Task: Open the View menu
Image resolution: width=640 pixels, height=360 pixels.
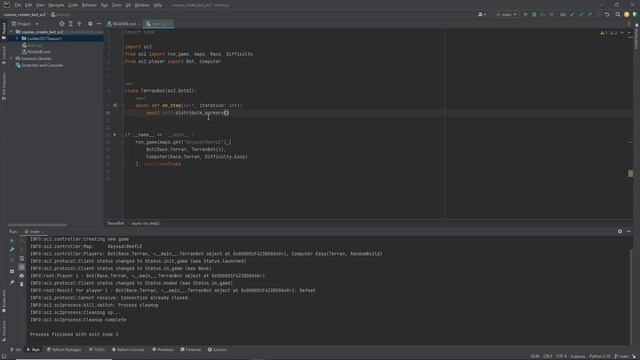Action: click(x=40, y=5)
